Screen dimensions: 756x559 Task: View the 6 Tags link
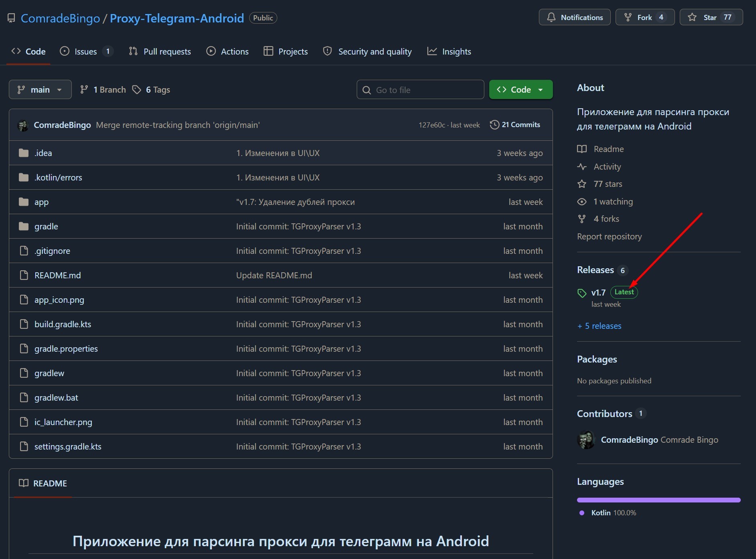pyautogui.click(x=151, y=90)
